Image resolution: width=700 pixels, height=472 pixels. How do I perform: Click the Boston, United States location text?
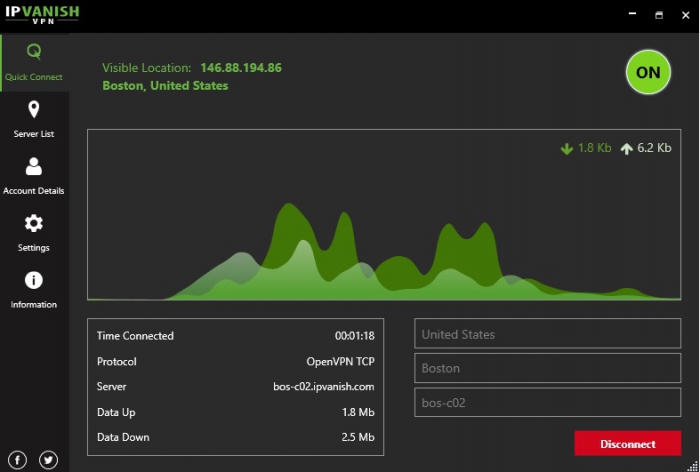(x=165, y=86)
